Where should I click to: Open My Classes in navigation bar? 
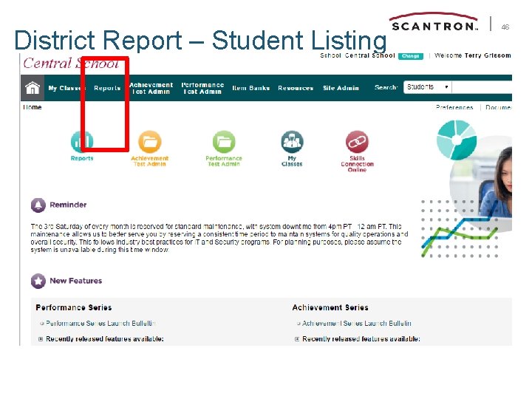pyautogui.click(x=66, y=88)
